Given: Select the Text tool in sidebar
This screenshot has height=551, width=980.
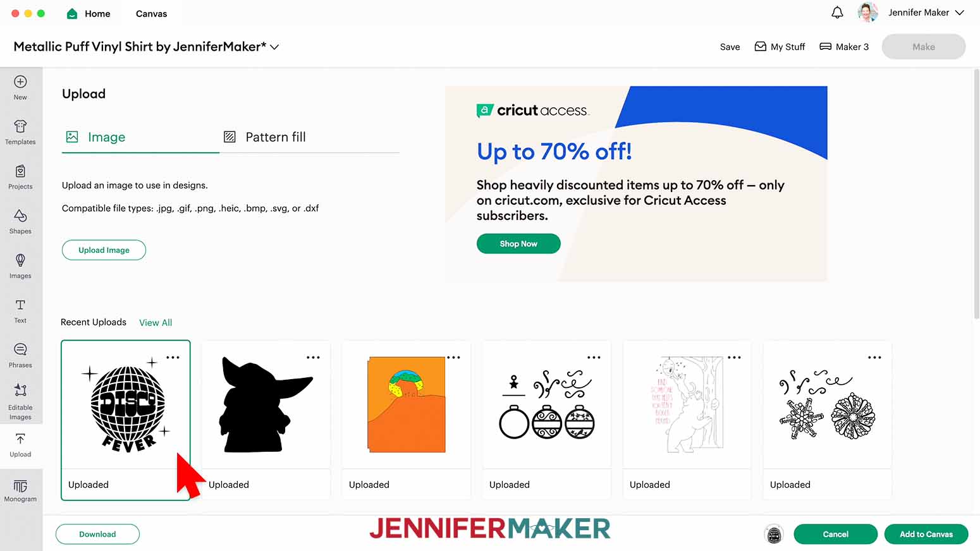Looking at the screenshot, I should tap(20, 312).
